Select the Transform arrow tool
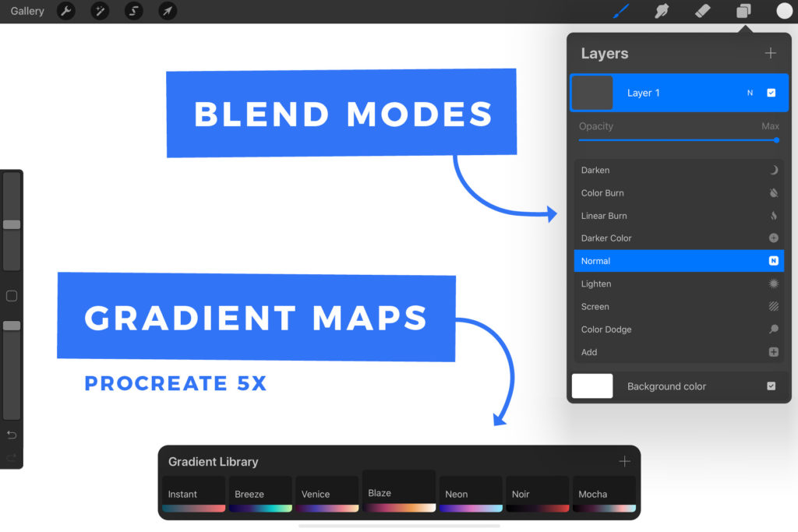The image size is (798, 532). [167, 11]
